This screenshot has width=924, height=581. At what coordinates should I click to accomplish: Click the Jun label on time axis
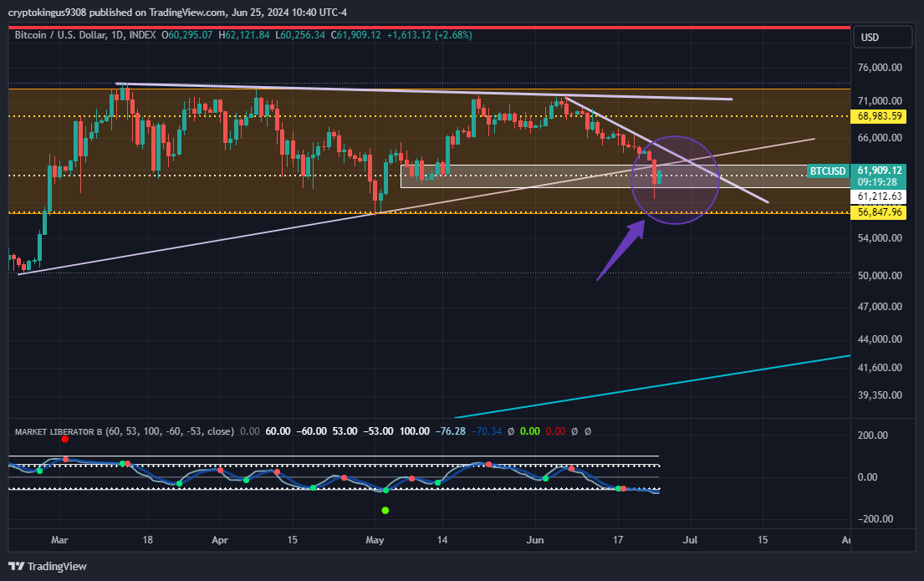535,540
